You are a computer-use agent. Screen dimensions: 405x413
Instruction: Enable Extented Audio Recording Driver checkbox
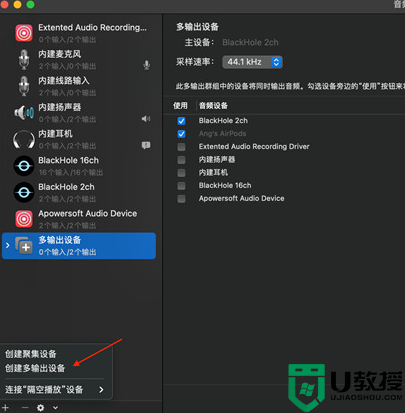181,147
